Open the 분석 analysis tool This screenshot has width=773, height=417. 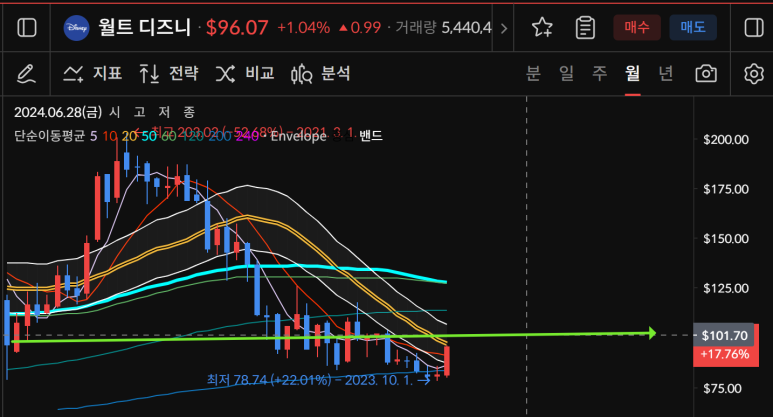coord(320,73)
